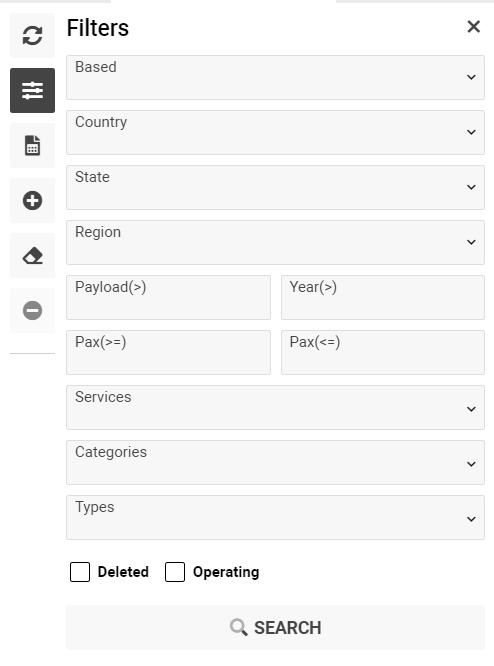Close the Filters panel with X
494x666 pixels.
click(x=474, y=27)
